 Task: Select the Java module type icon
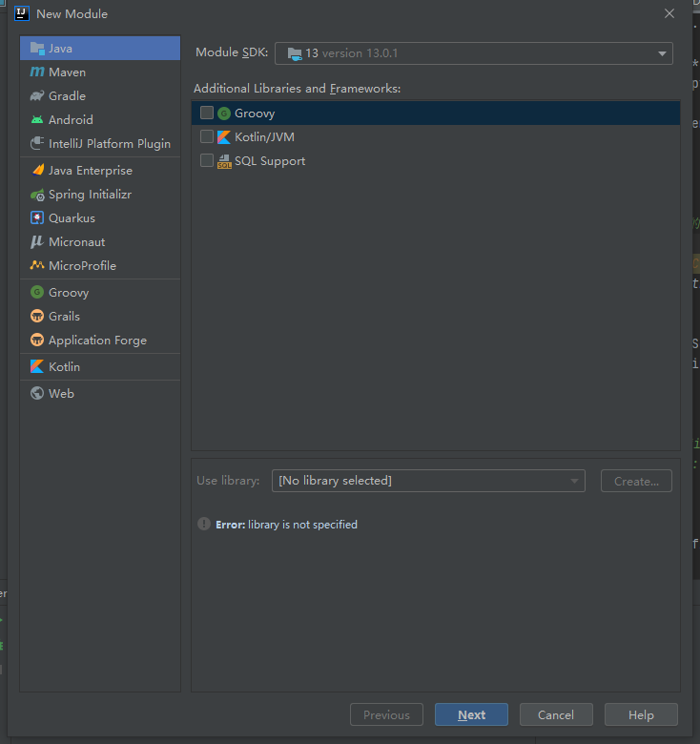pyautogui.click(x=37, y=49)
